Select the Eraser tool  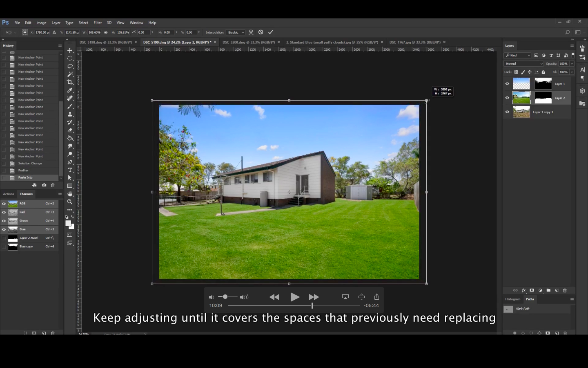click(x=70, y=130)
